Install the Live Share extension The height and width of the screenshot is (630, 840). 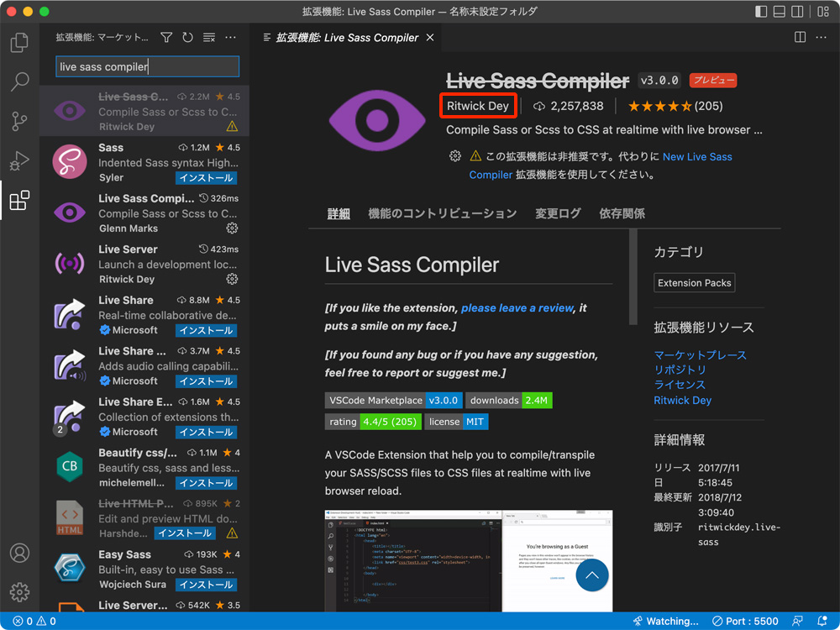(x=207, y=330)
